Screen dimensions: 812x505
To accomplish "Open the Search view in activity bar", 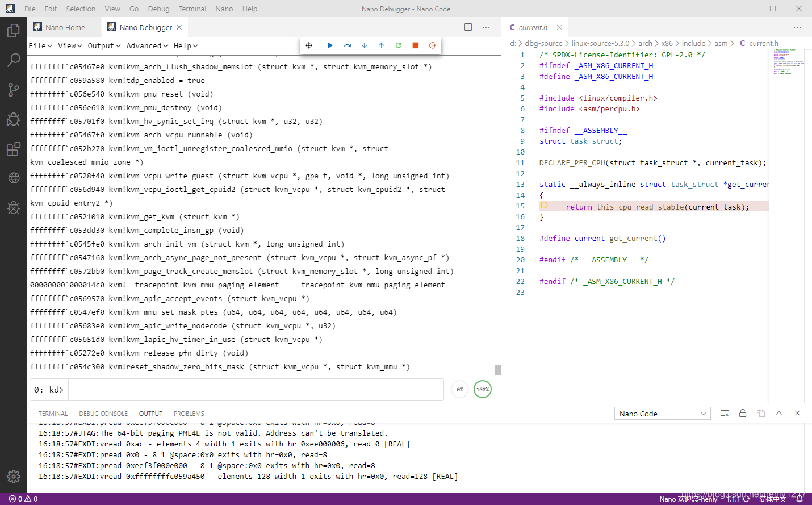I will pyautogui.click(x=14, y=60).
